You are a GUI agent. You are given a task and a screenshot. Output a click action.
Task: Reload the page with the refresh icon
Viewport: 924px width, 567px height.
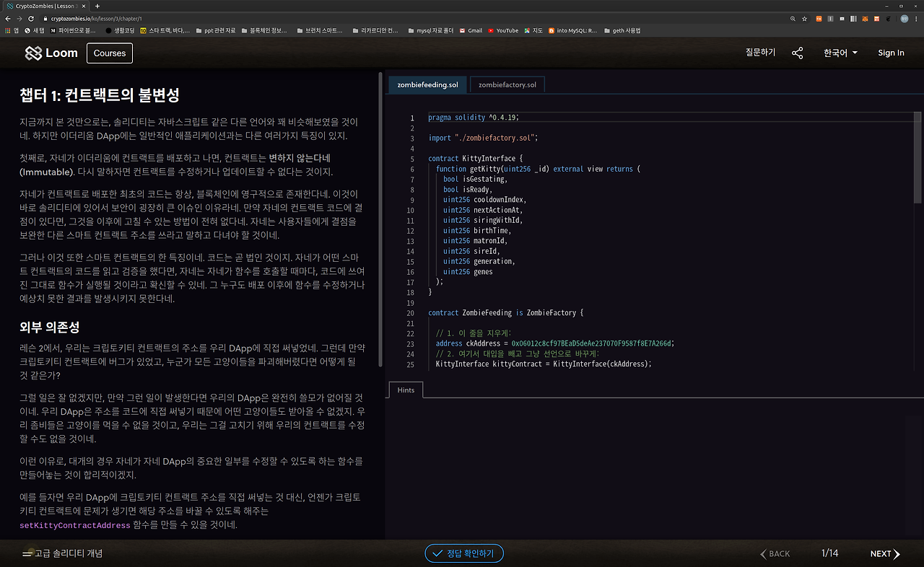click(x=32, y=19)
